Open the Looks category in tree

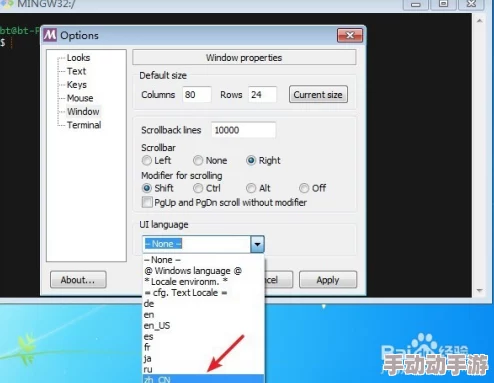(x=78, y=58)
